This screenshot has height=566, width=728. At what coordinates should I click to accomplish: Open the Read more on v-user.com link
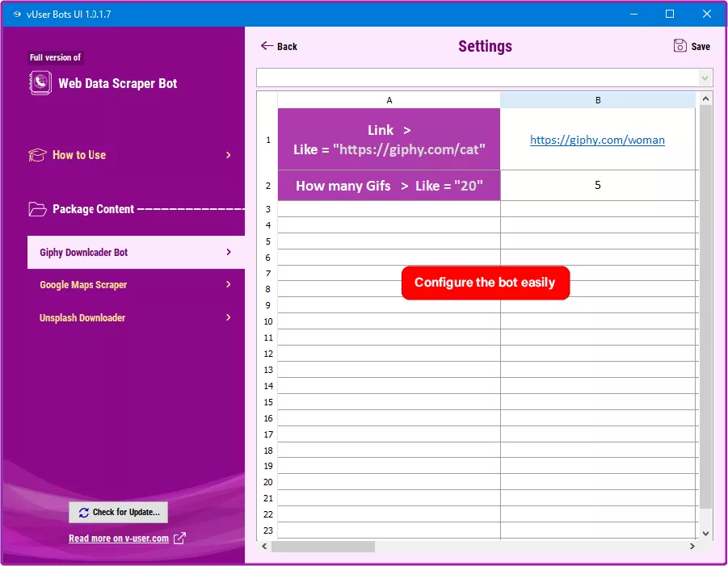(119, 539)
